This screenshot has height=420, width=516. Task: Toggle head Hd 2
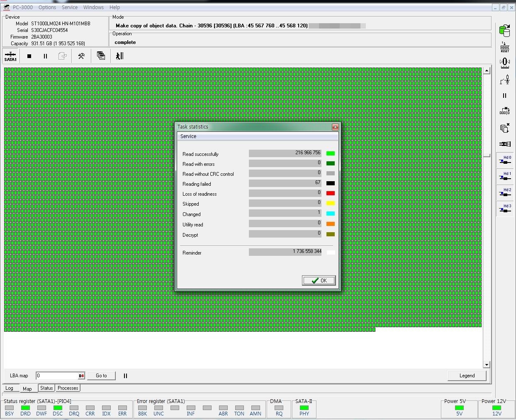point(505,192)
